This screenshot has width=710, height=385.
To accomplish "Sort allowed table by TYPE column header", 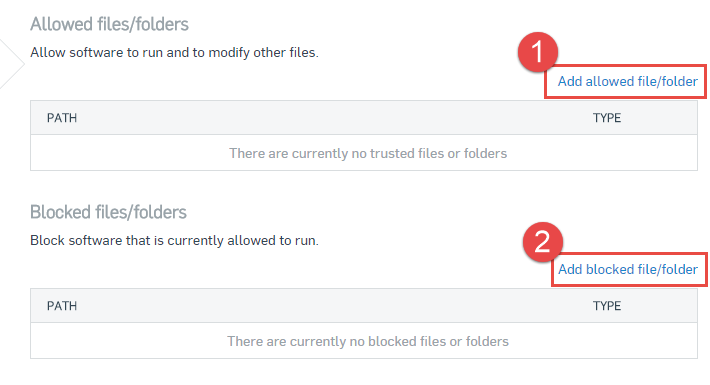I will (607, 118).
